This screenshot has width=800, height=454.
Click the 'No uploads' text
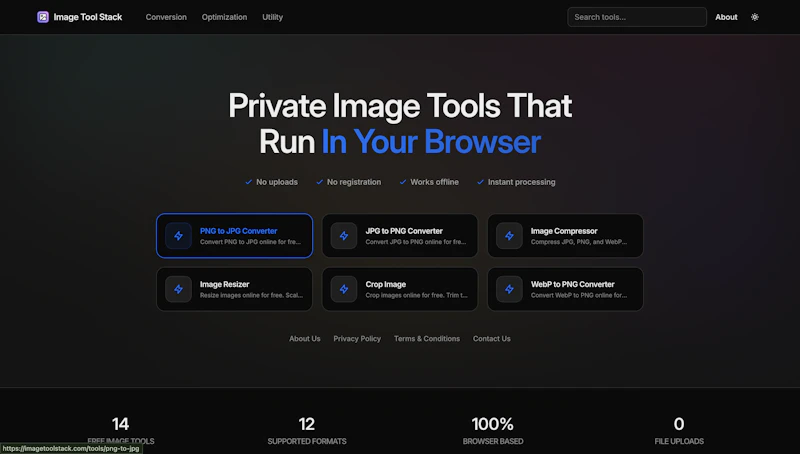click(x=277, y=182)
